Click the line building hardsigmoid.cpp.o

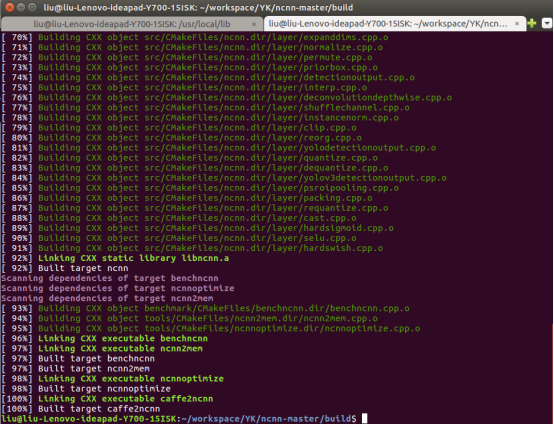198,228
